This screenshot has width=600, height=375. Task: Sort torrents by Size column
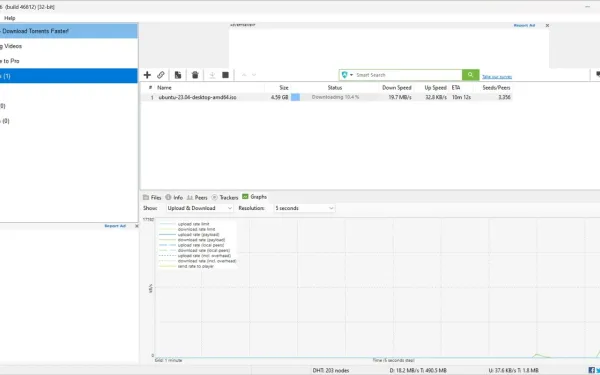tap(284, 88)
